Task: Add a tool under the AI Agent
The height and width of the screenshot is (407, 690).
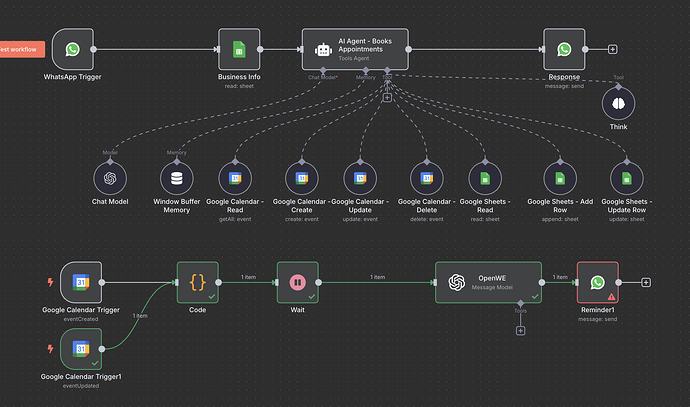Action: coord(387,98)
